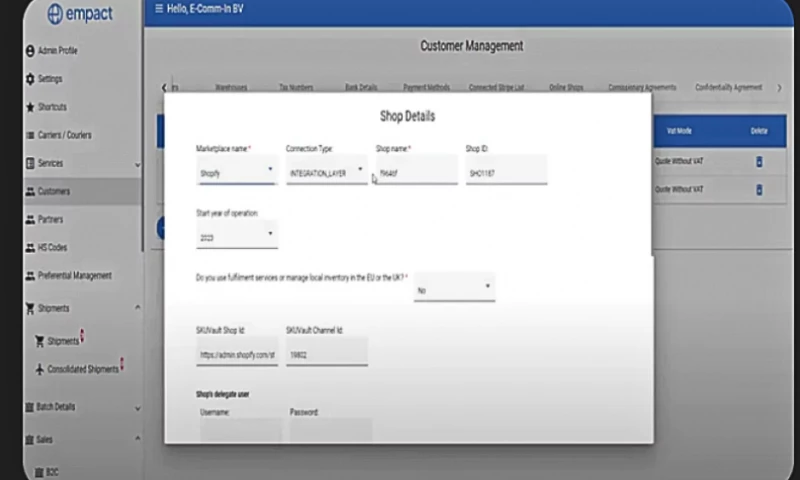Open Shortcuts in sidebar
800x480 pixels.
point(53,107)
